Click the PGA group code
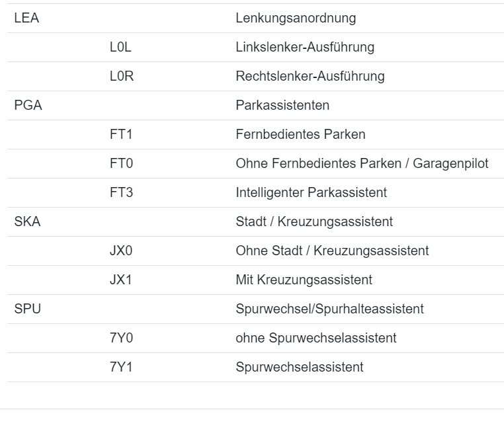Screen dimensions: 504x441 tap(28, 106)
